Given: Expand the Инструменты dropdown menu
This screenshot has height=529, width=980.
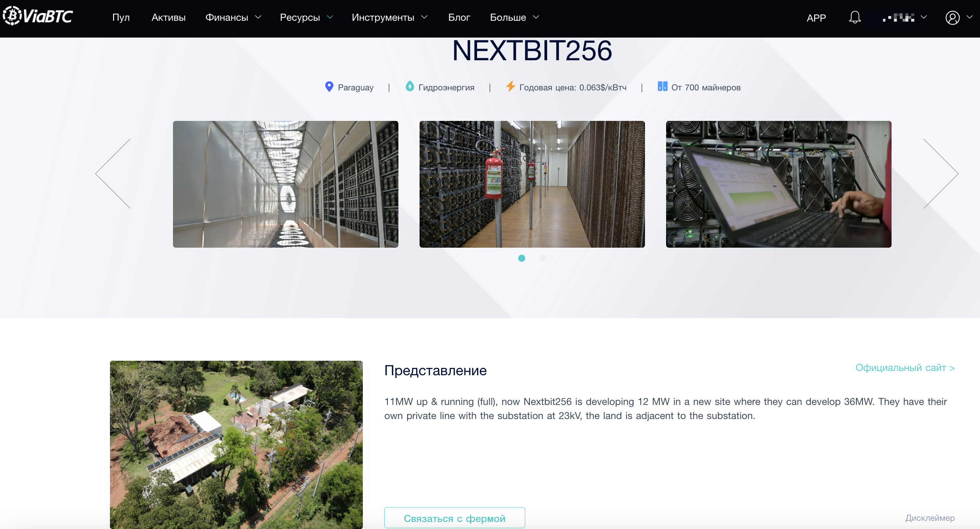Looking at the screenshot, I should (389, 18).
